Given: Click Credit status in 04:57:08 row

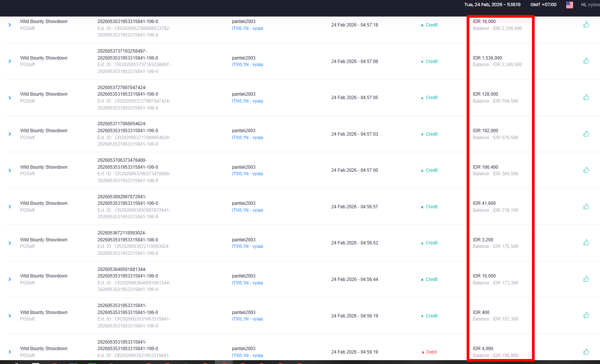Looking at the screenshot, I should (x=432, y=61).
